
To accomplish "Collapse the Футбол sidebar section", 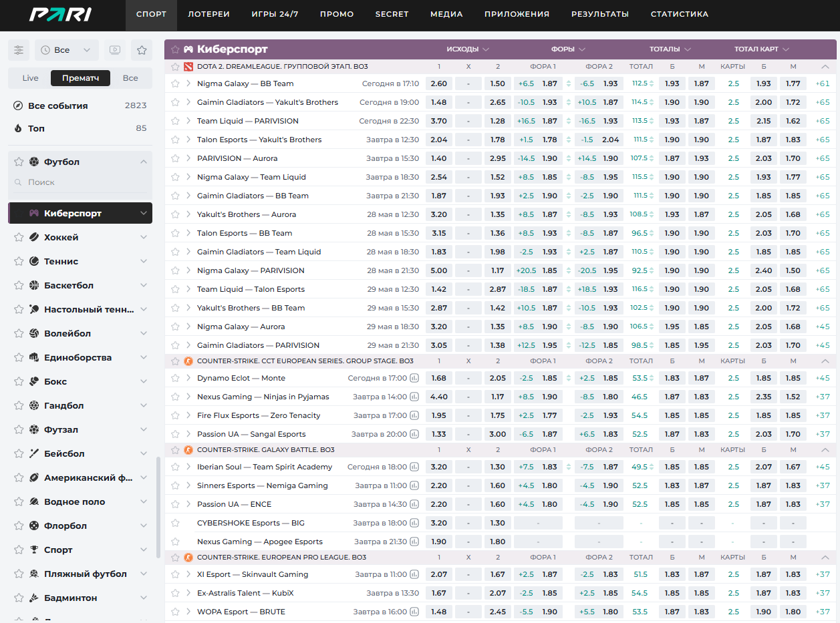I will [144, 162].
